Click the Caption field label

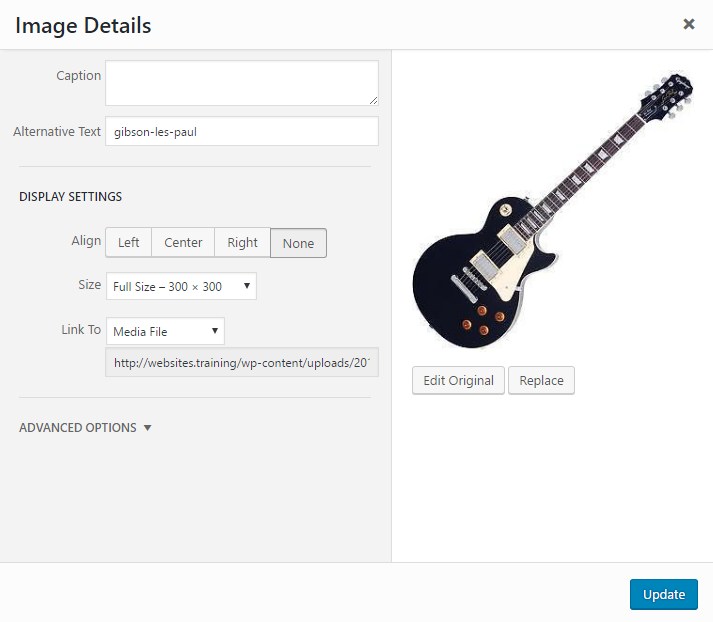pyautogui.click(x=78, y=75)
